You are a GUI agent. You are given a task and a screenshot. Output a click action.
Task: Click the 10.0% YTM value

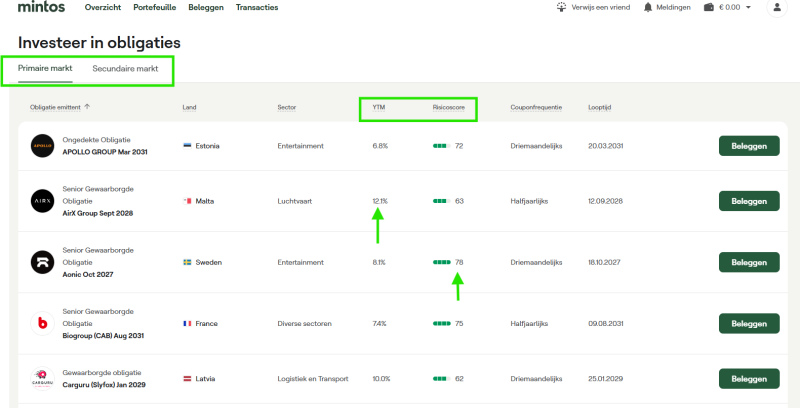[382, 378]
